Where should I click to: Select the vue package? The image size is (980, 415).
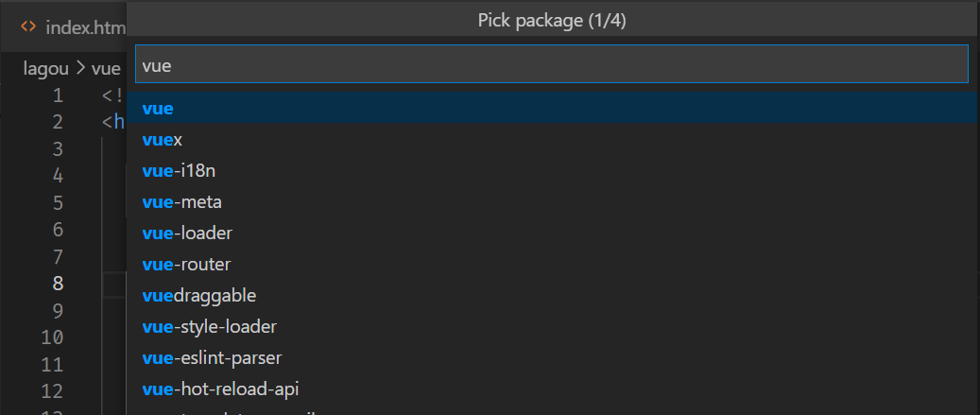pos(553,108)
